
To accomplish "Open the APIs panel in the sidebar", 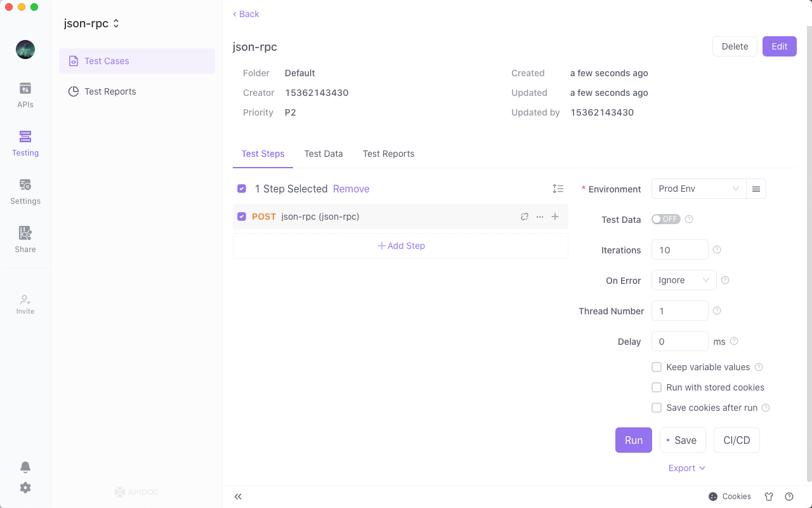I will (x=25, y=95).
